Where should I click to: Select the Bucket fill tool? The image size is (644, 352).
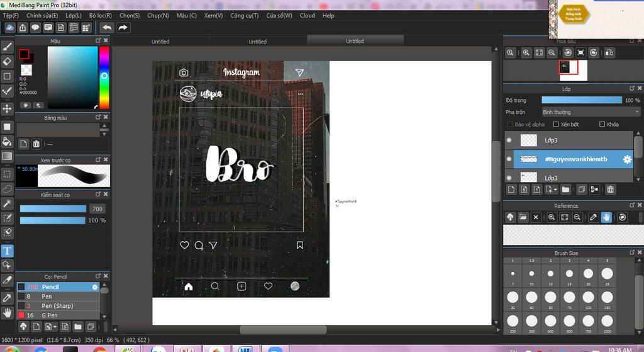[8, 142]
